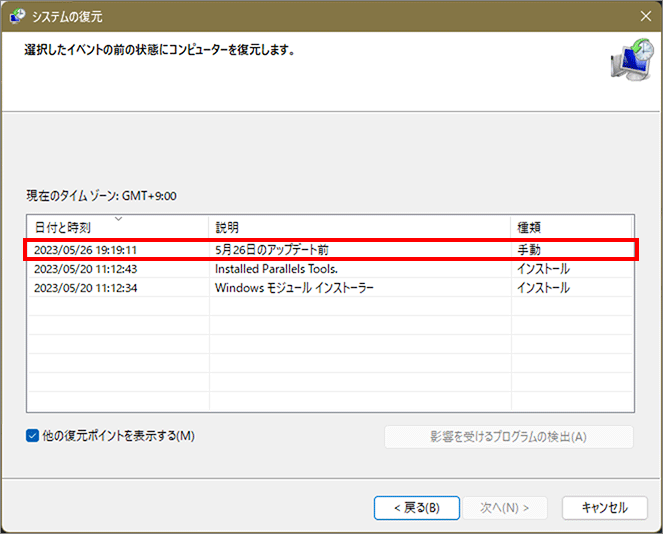Click the 2023/05/26 19:19:11 date cell

[85, 249]
